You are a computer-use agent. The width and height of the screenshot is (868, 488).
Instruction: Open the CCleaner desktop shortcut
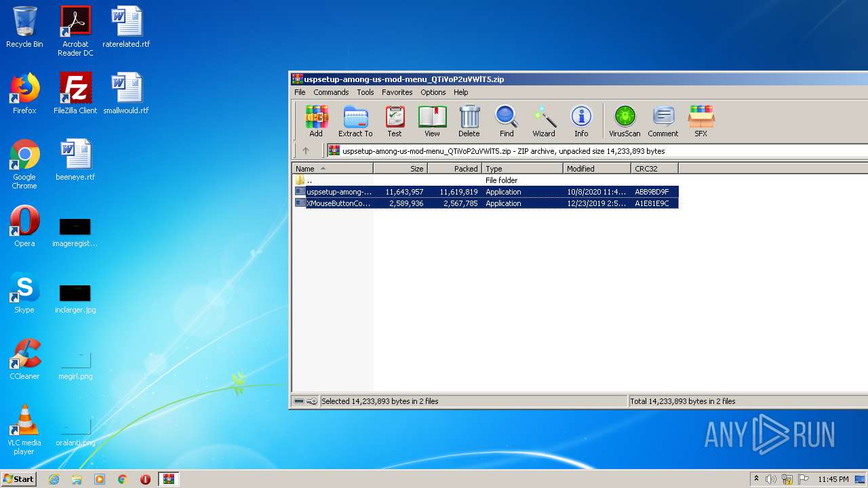click(x=24, y=359)
